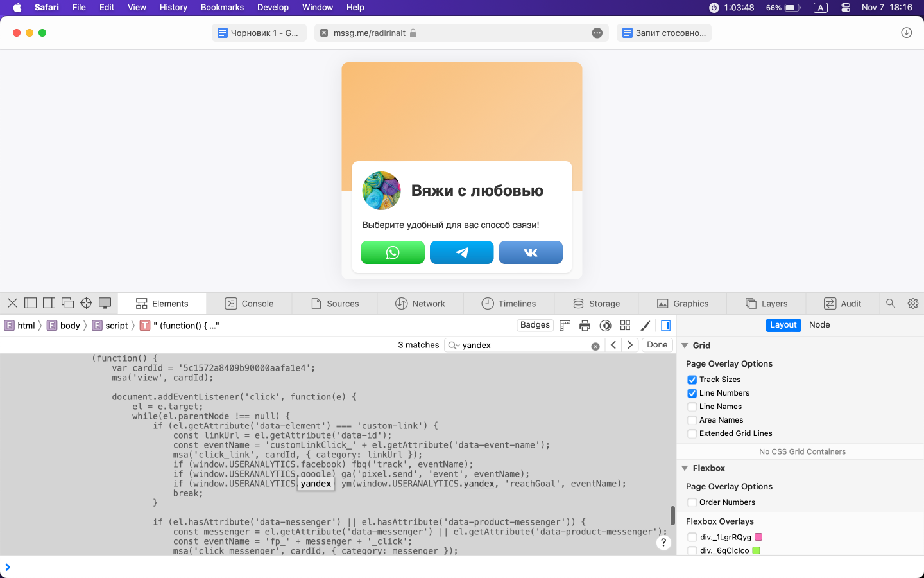Screen dimensions: 924x578
Task: Select the body breadcrumb element
Action: point(64,326)
